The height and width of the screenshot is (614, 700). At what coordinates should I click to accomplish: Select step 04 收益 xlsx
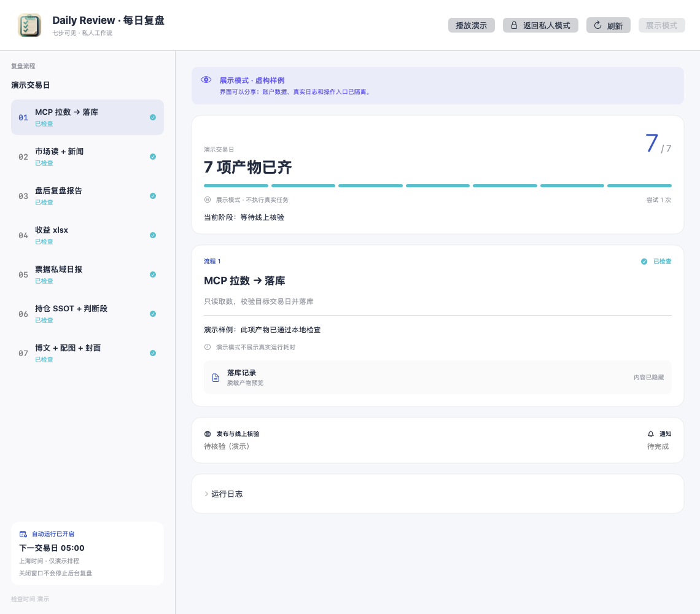pos(87,235)
